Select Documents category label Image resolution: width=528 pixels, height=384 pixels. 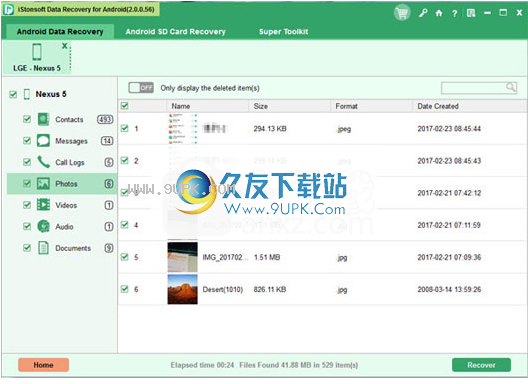click(x=73, y=248)
